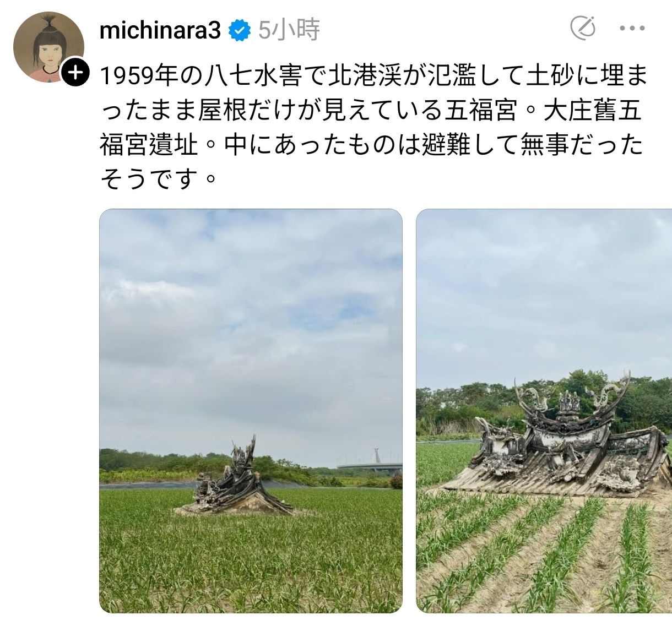Open michinara3 username link
672x626 pixels.
click(160, 30)
